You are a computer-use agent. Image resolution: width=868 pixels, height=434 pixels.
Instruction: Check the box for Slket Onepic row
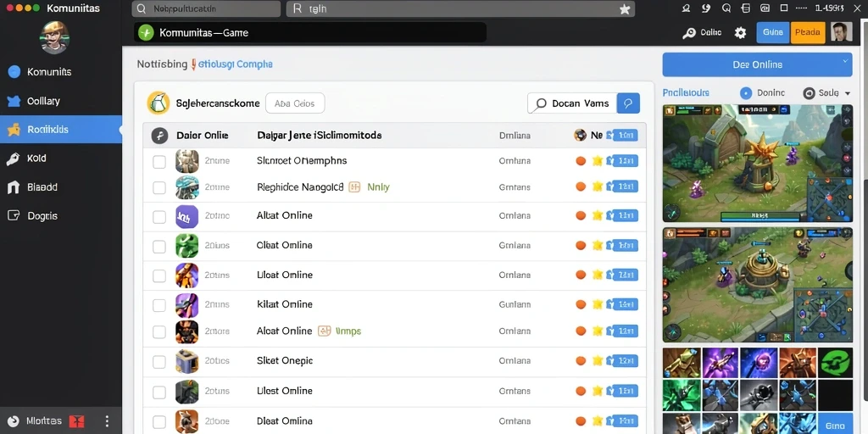coord(159,362)
